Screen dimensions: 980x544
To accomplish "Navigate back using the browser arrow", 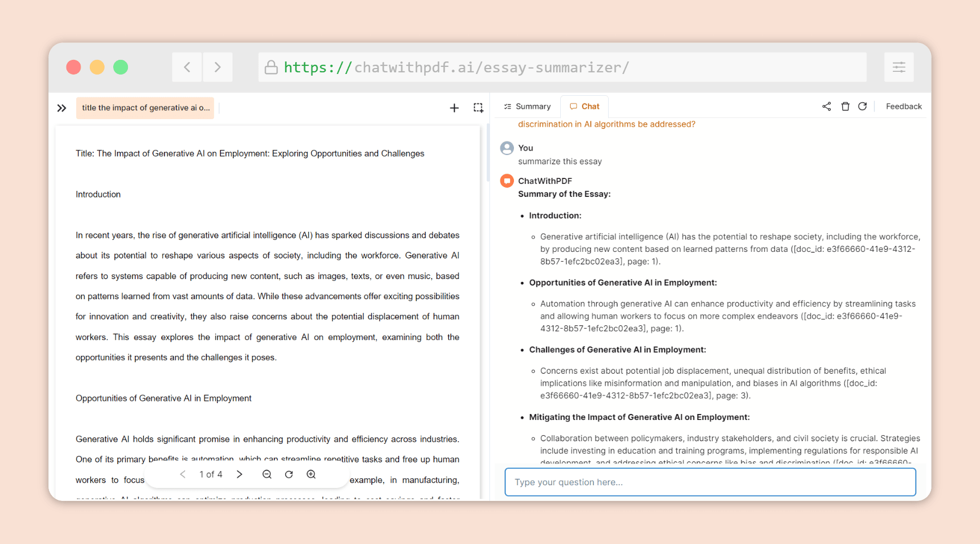I will (x=187, y=67).
